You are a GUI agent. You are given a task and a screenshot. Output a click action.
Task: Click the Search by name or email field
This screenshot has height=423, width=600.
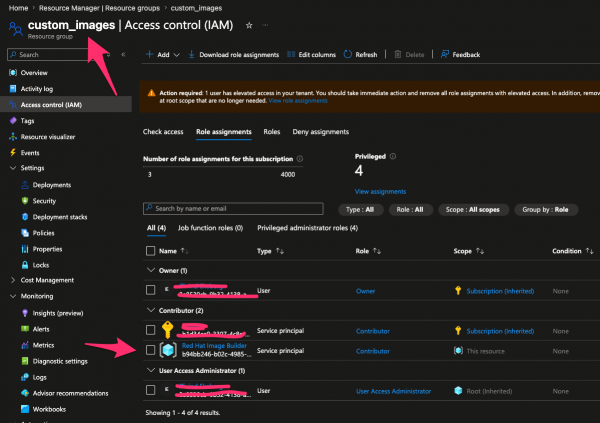[233, 209]
